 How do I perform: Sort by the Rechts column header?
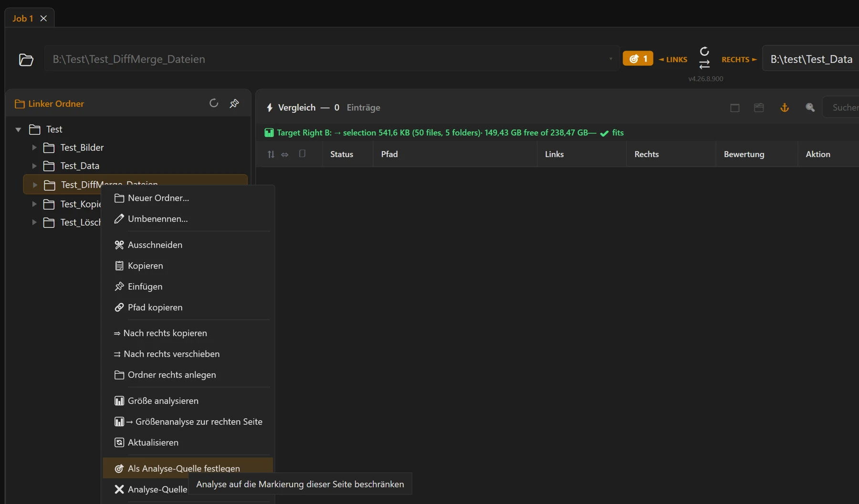671,154
